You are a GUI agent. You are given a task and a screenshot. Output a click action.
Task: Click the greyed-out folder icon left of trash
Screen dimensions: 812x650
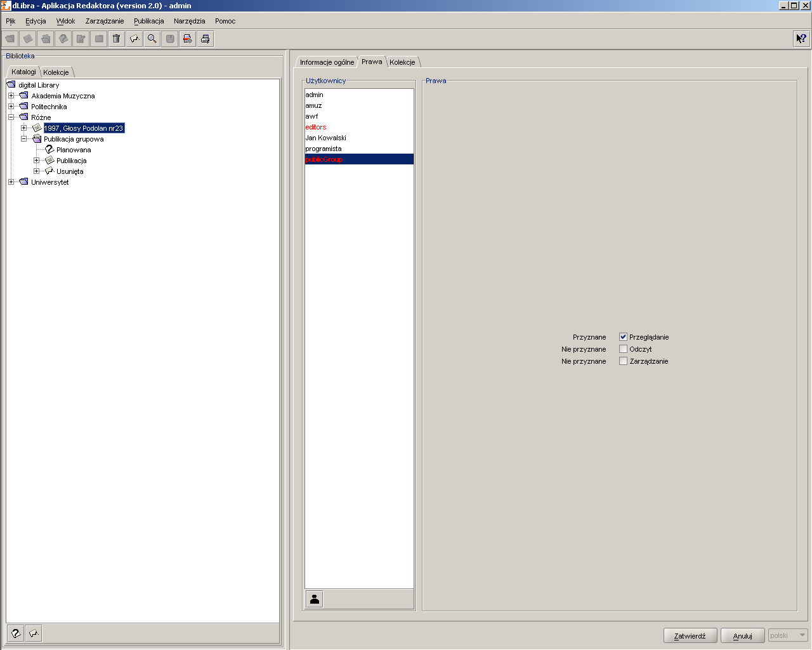pyautogui.click(x=99, y=39)
